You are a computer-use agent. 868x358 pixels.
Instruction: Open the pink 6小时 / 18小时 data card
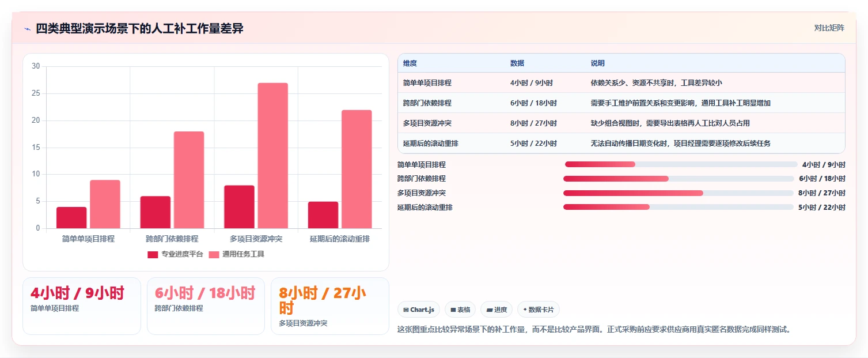206,306
